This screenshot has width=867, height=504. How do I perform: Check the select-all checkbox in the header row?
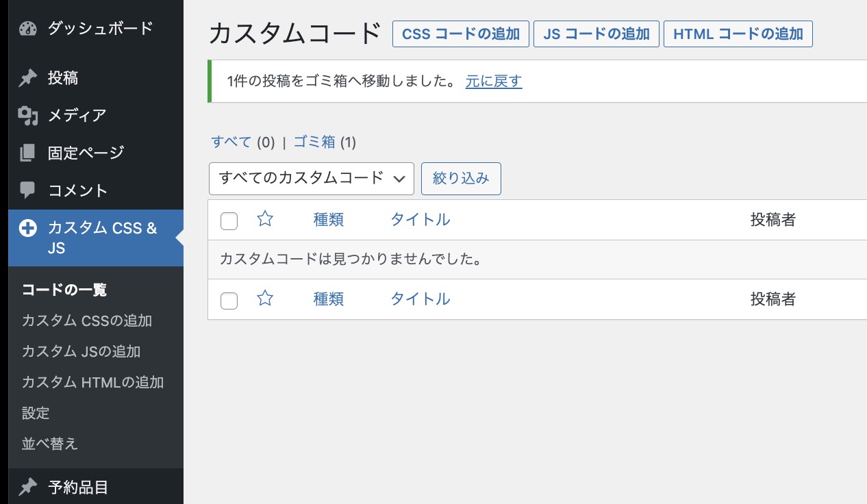pos(229,220)
